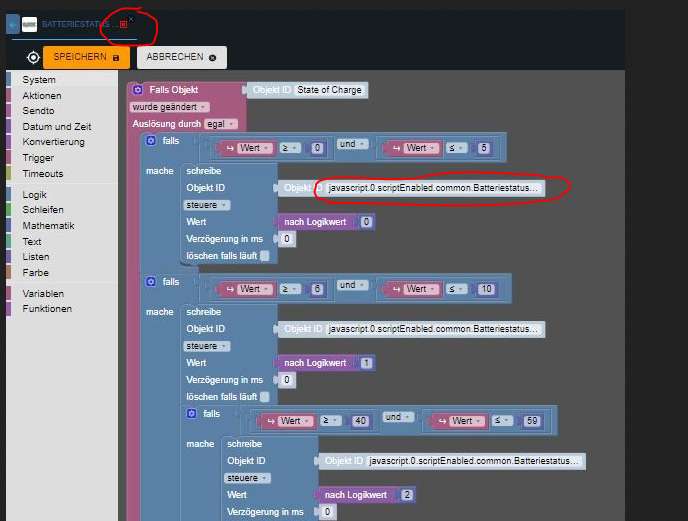
Task: Open the ≥ operator dropdown before value 0
Action: 290,148
